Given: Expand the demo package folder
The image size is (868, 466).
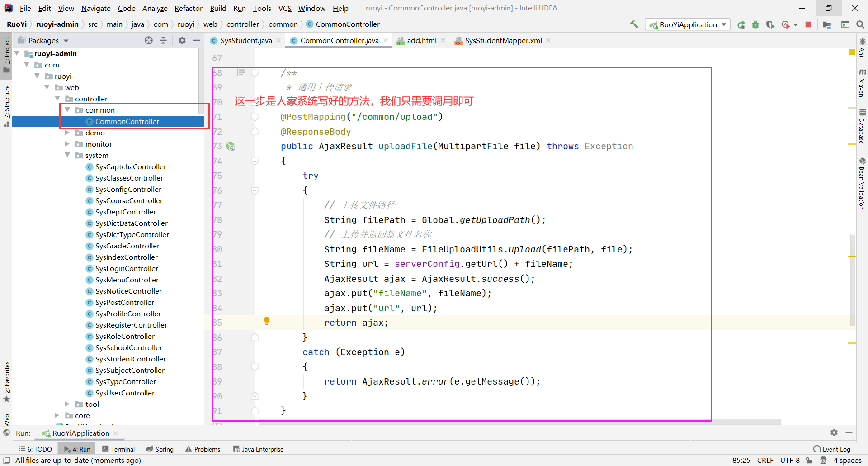Looking at the screenshot, I should [67, 133].
